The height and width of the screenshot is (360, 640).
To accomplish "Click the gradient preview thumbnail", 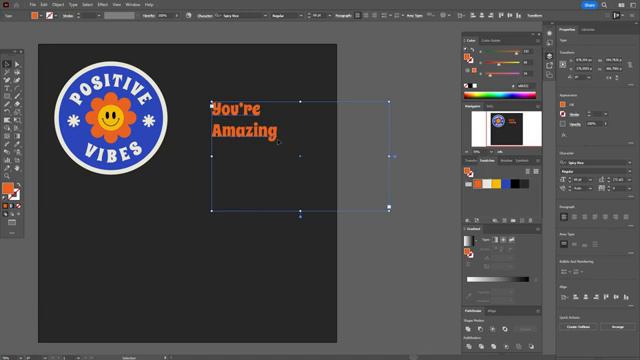I will 469,241.
